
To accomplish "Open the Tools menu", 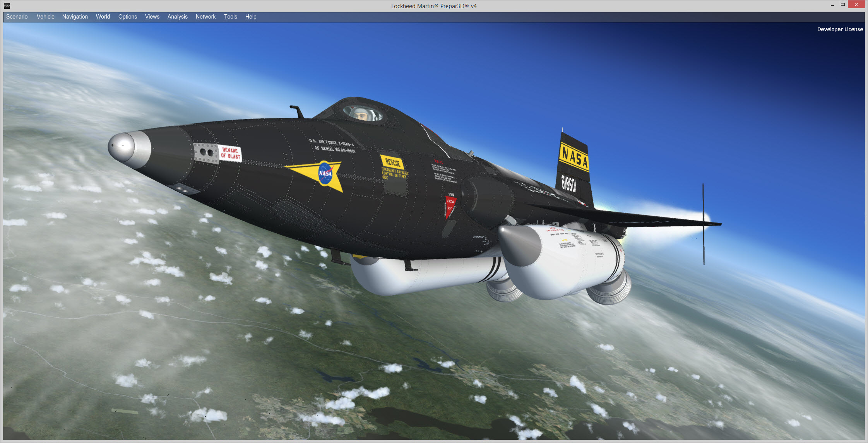I will (230, 17).
